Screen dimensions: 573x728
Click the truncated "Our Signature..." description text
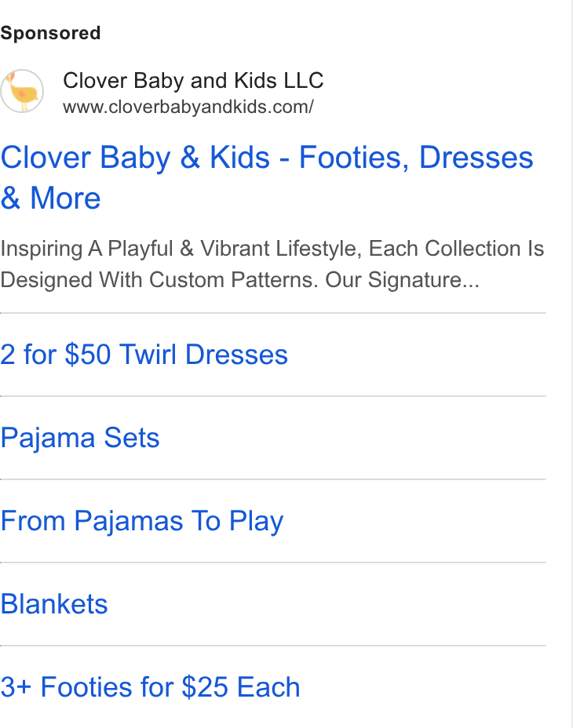pyautogui.click(x=402, y=280)
